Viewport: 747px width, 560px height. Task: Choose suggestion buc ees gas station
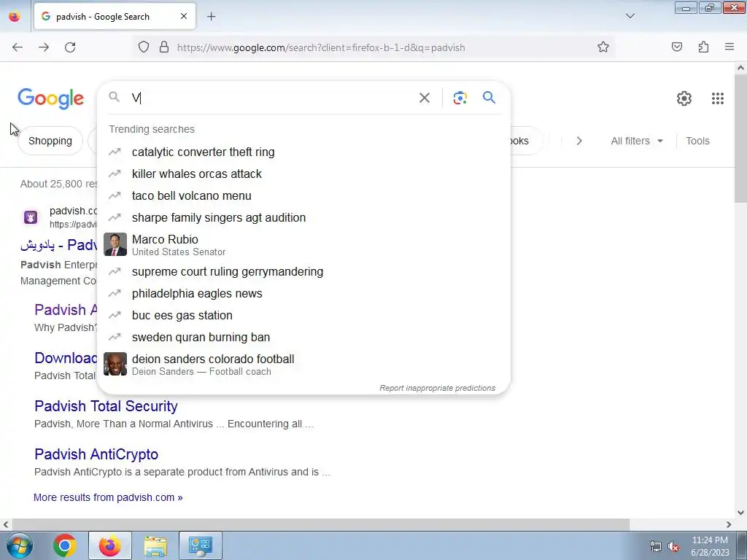303,315
